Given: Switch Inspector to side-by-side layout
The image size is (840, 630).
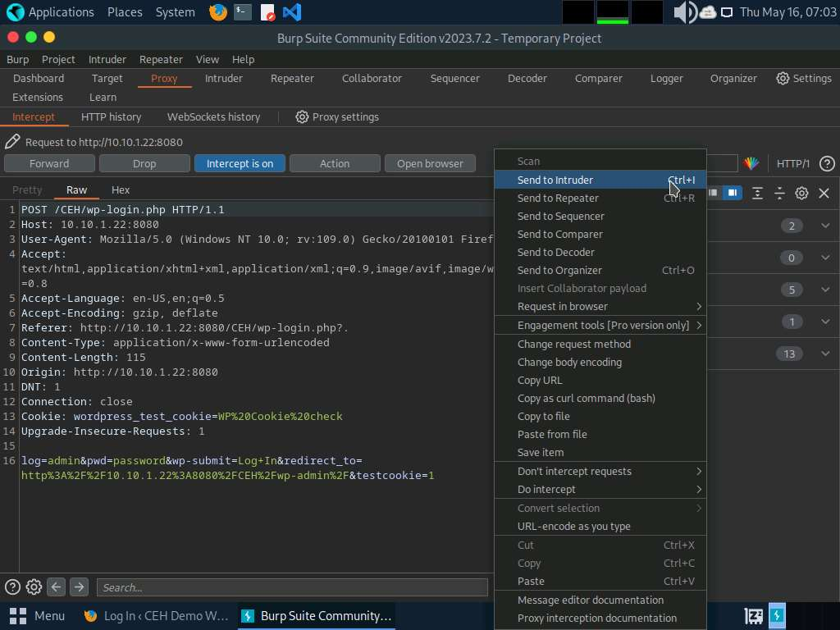Looking at the screenshot, I should click(732, 193).
